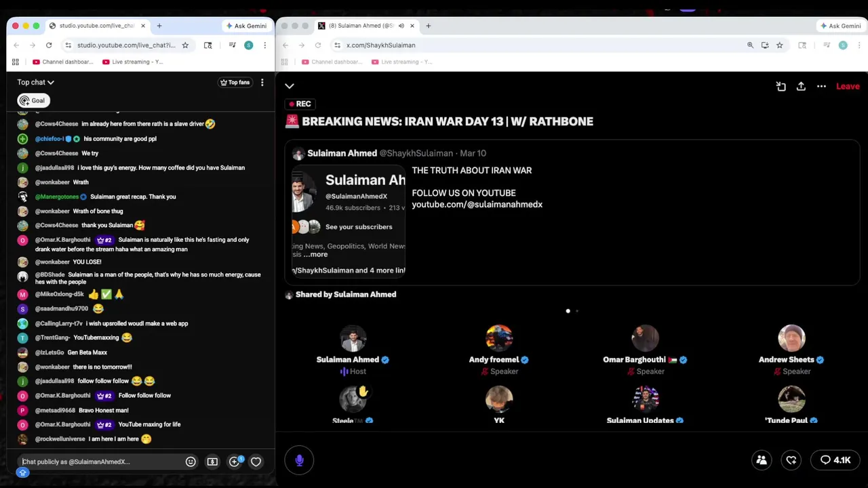Open 'Tunde Paul participant's avatar
The height and width of the screenshot is (488, 868).
tap(791, 399)
